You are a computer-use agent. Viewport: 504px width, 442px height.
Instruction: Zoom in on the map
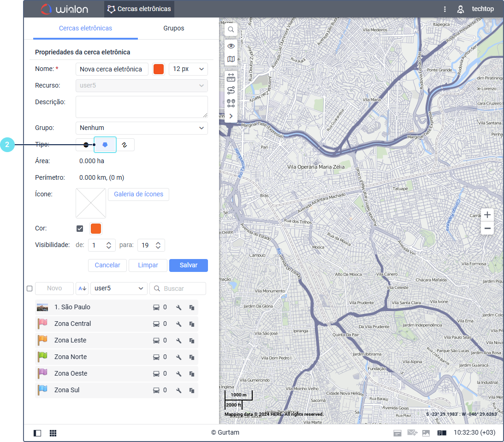pos(487,215)
